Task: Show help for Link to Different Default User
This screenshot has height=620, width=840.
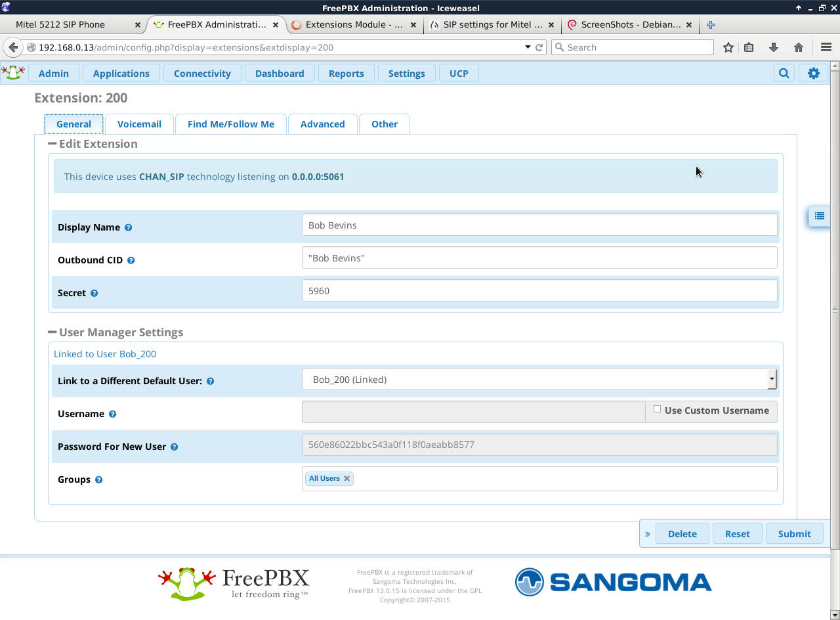Action: point(210,381)
